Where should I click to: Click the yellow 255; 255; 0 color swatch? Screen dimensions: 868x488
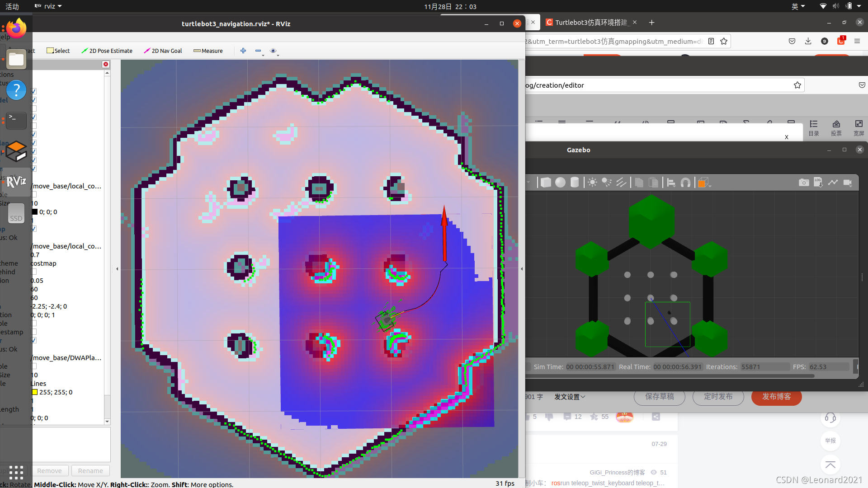pyautogui.click(x=35, y=392)
